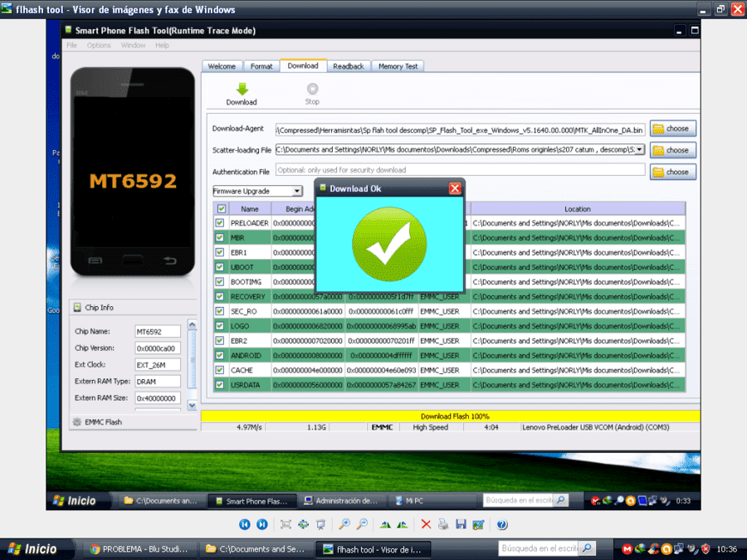Click the green Download arrow icon
The height and width of the screenshot is (560, 747).
pyautogui.click(x=242, y=89)
